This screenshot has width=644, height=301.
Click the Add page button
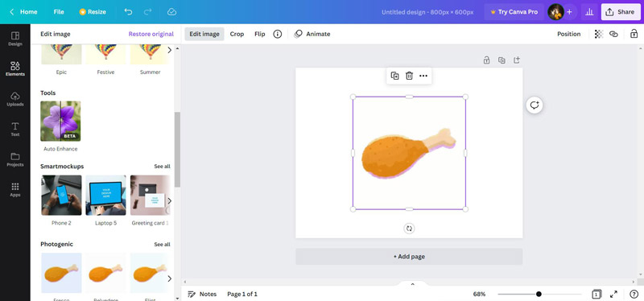pos(409,257)
